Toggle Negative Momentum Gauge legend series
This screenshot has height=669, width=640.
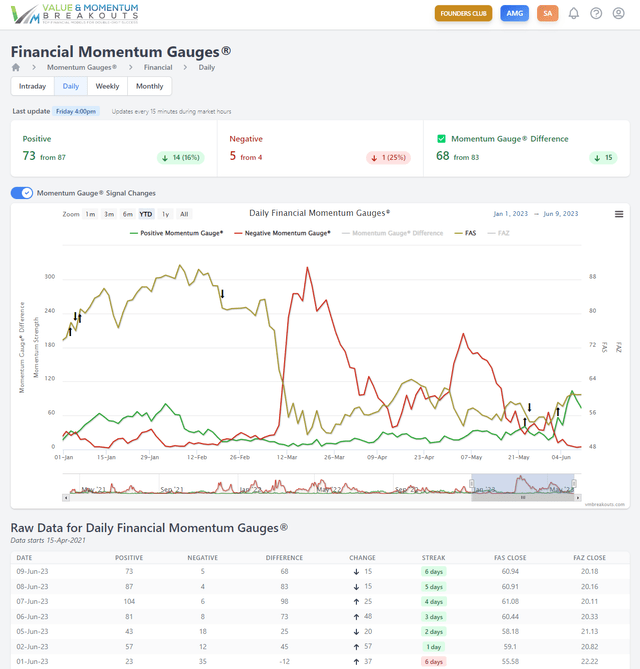tap(282, 233)
